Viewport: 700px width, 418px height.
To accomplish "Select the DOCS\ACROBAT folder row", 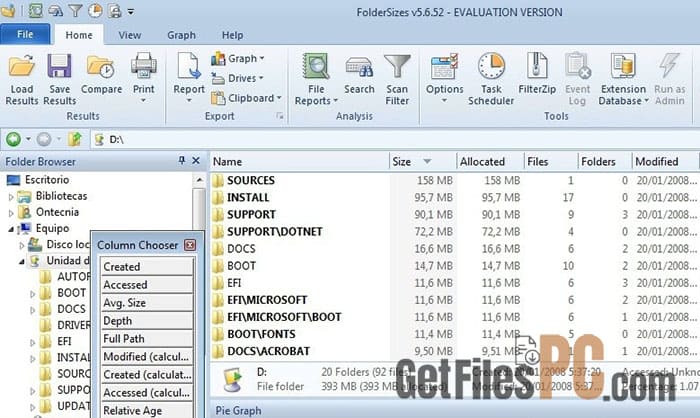I will 454,351.
